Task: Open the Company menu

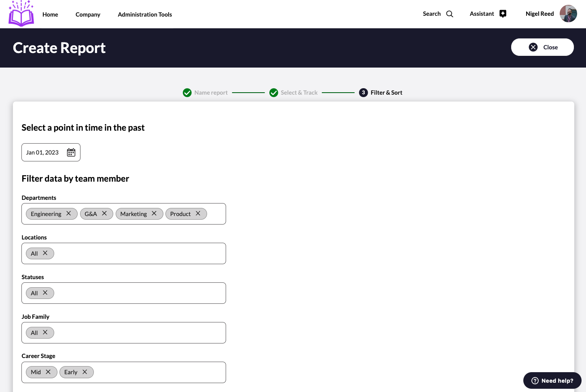Action: (88, 15)
